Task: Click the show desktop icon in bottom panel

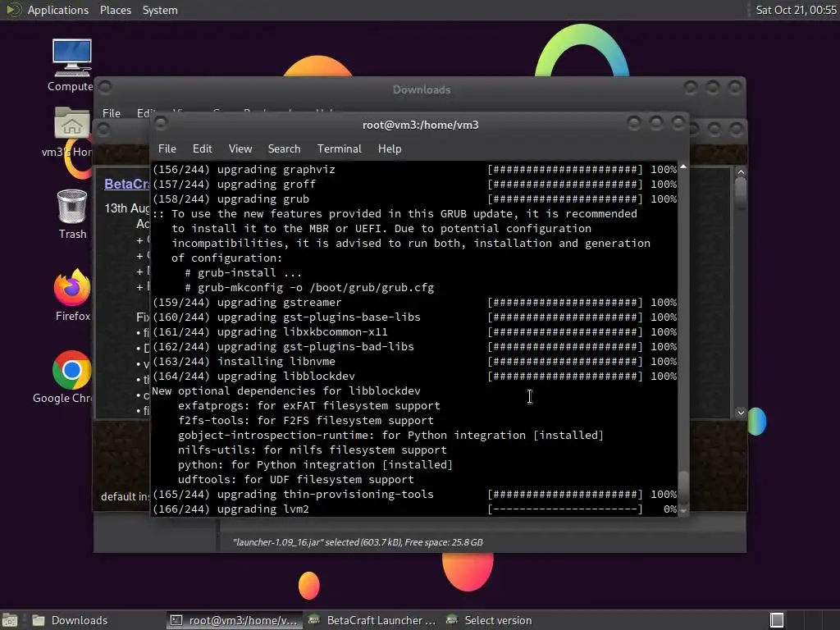Action: [10, 620]
